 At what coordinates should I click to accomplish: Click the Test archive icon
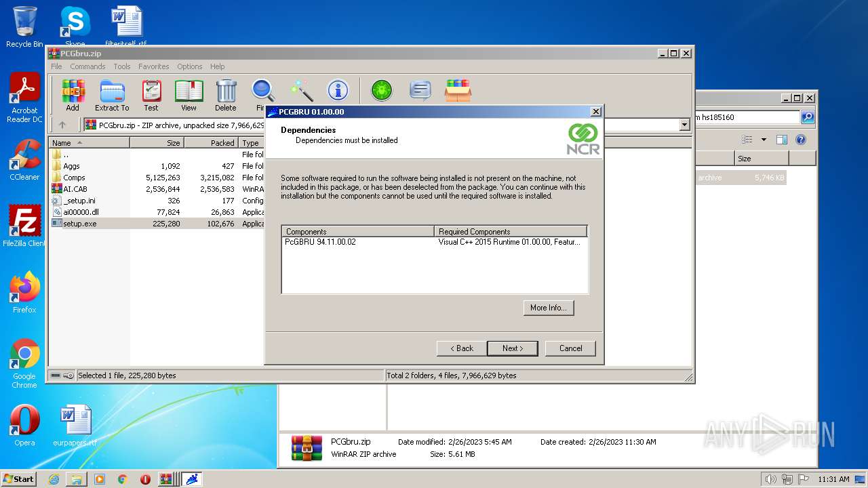click(x=151, y=95)
